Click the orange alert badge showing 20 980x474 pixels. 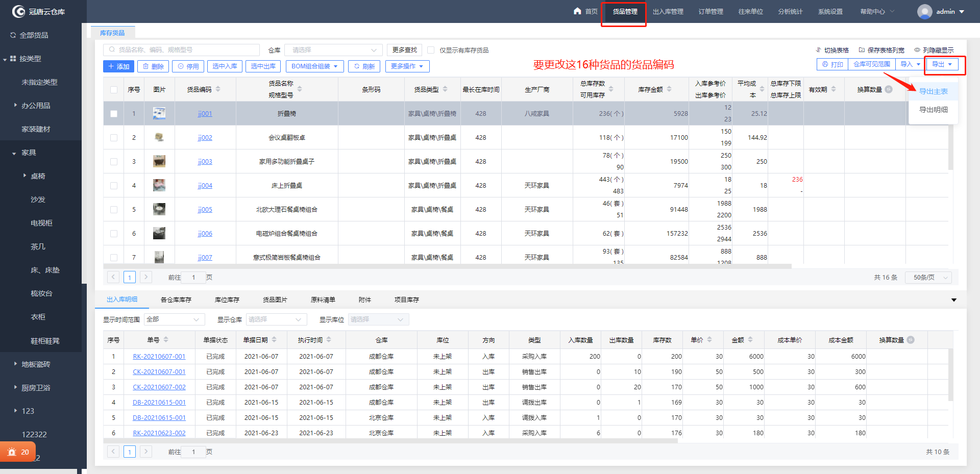click(18, 452)
